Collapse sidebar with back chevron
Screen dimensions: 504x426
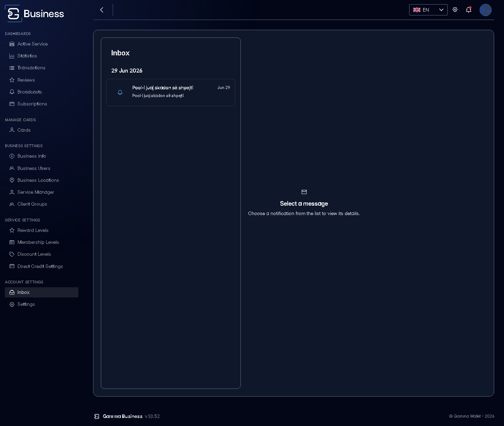[x=102, y=10]
